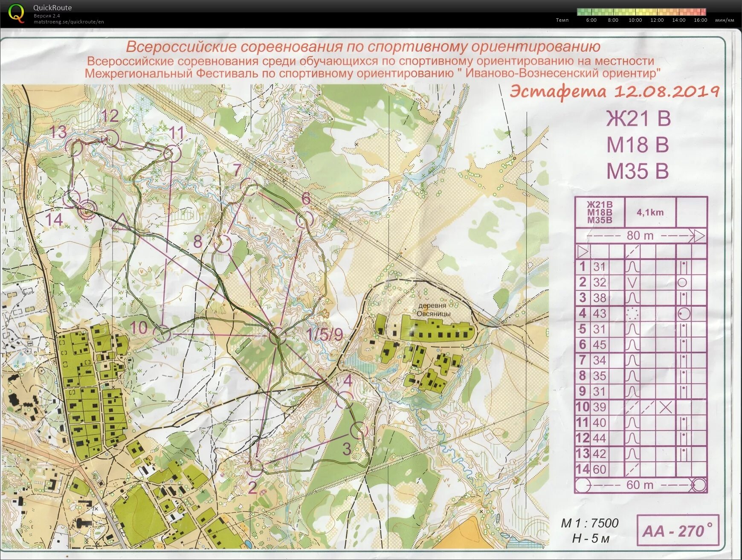This screenshot has height=560, width=742.
Task: Click the double-circle finish marker on map
Action: coord(88,209)
